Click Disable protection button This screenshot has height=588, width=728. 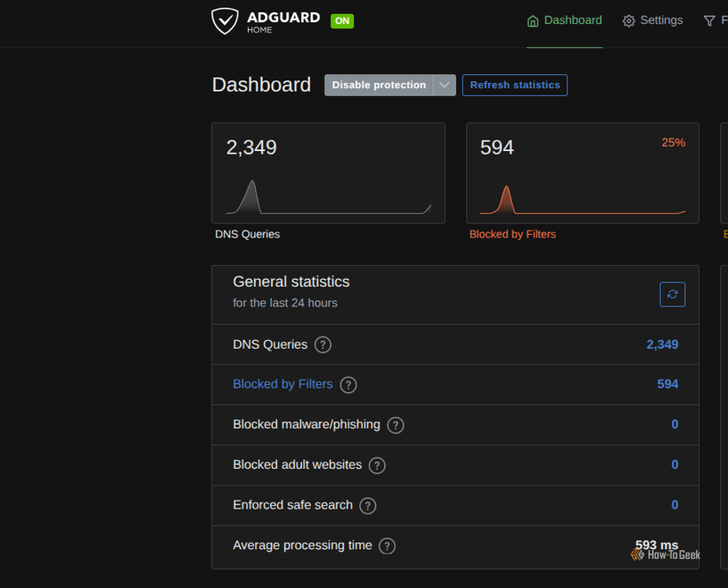379,85
